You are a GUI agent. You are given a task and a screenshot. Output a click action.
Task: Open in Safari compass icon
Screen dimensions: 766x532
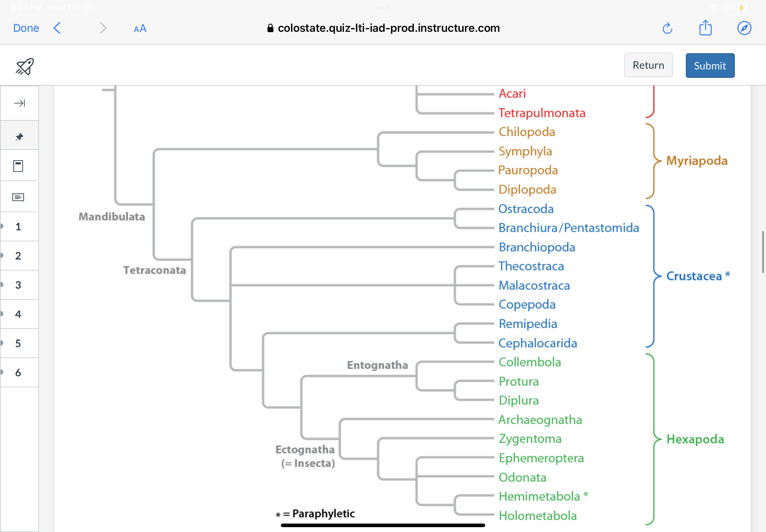click(x=744, y=28)
